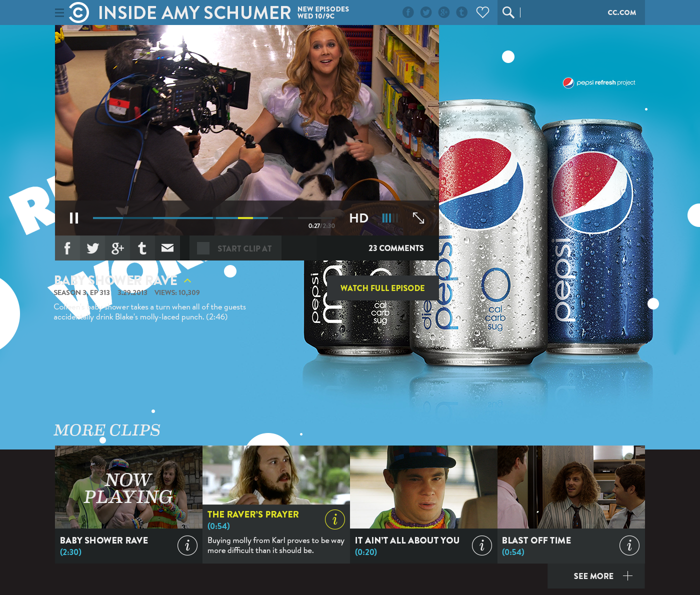Pause the video playback
This screenshot has height=595, width=700.
[x=74, y=218]
